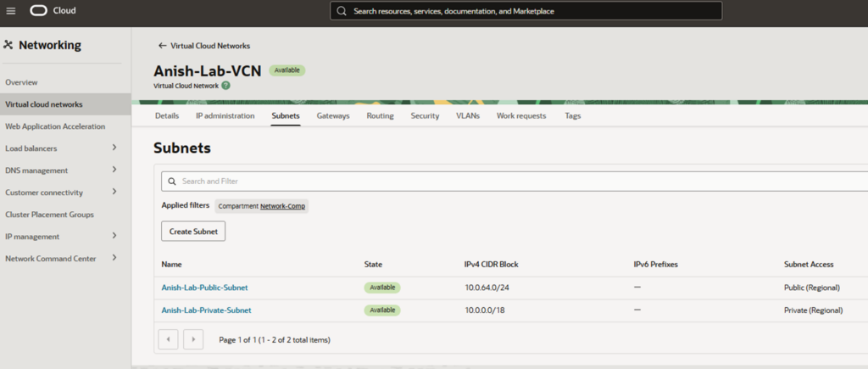Click the Create Subnet button
The image size is (868, 369).
[193, 232]
